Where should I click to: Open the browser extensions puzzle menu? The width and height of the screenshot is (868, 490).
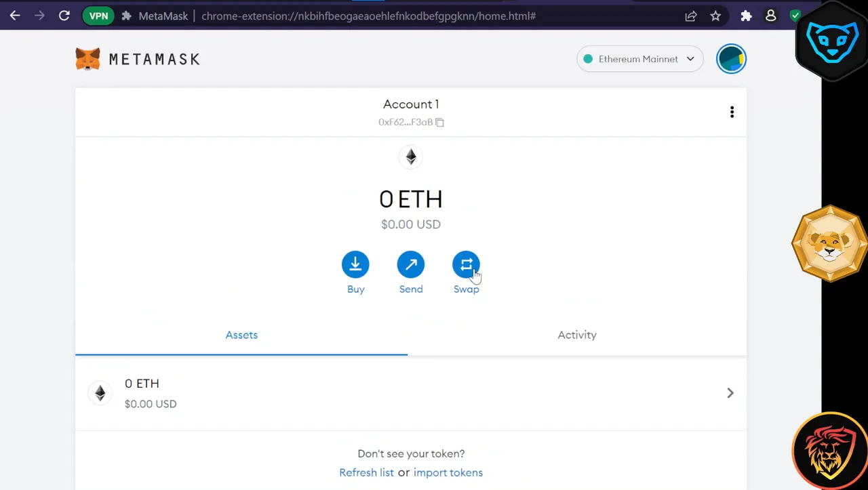[746, 16]
